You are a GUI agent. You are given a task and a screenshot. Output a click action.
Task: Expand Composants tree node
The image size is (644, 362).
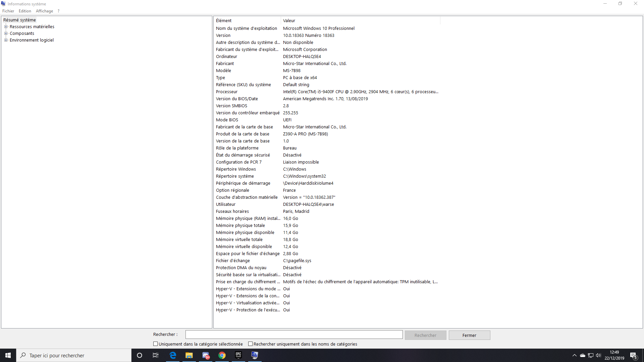pyautogui.click(x=6, y=33)
